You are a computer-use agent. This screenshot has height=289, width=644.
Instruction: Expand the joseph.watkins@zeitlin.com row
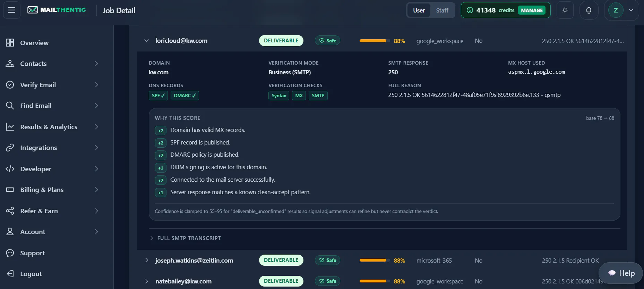click(147, 260)
